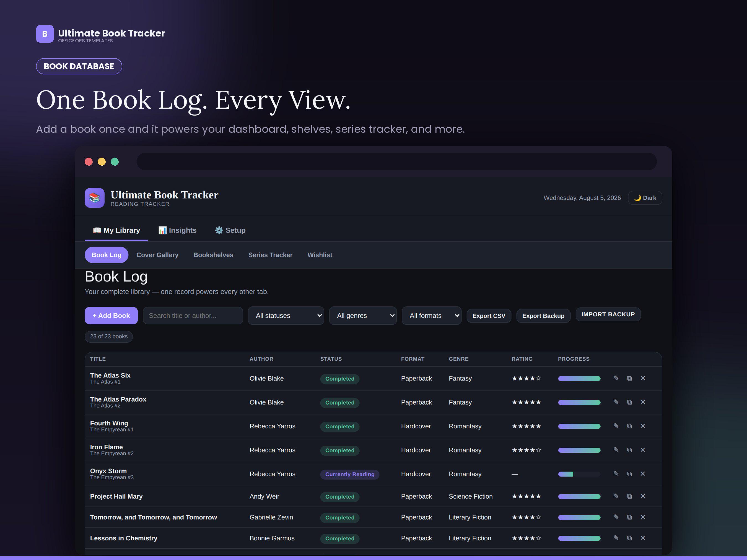Edit The Atlas Six with pencil icon
Image resolution: width=747 pixels, height=560 pixels.
tap(616, 378)
